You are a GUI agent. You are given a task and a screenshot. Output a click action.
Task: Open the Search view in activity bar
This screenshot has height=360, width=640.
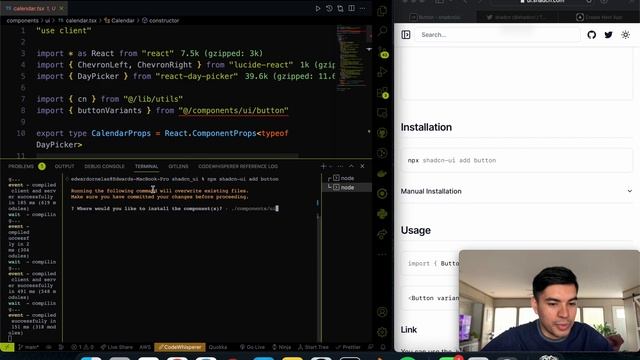[x=382, y=31]
